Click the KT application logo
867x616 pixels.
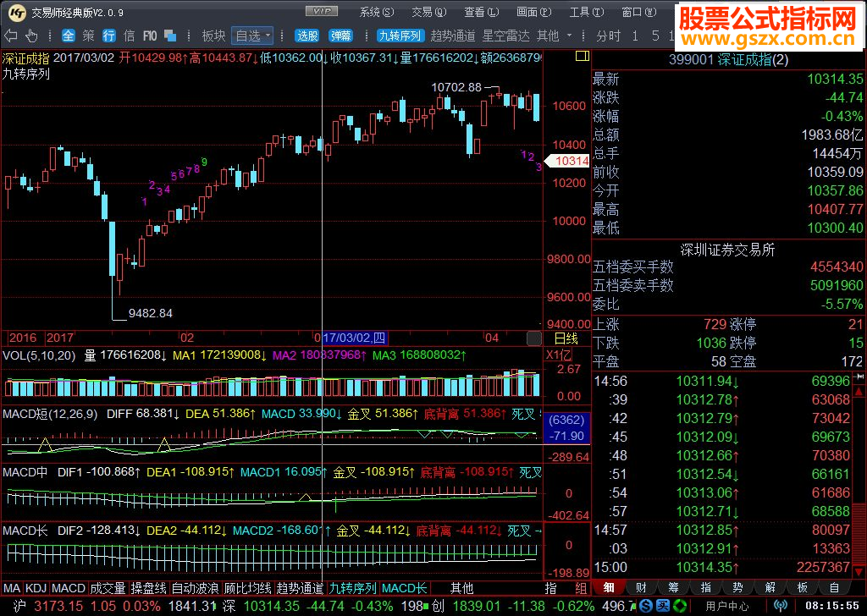pos(17,12)
